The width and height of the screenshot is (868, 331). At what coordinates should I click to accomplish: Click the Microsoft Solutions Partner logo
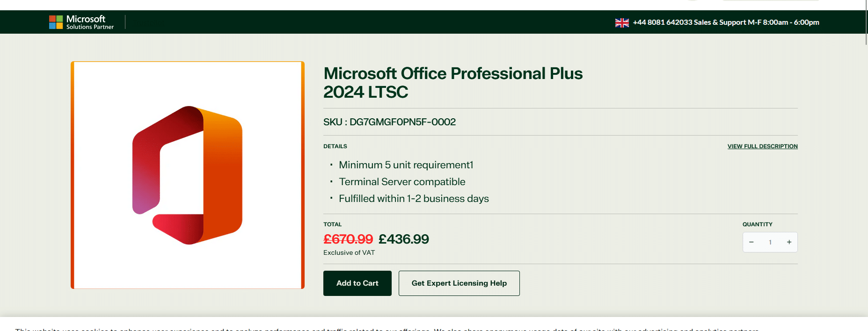pyautogui.click(x=81, y=22)
